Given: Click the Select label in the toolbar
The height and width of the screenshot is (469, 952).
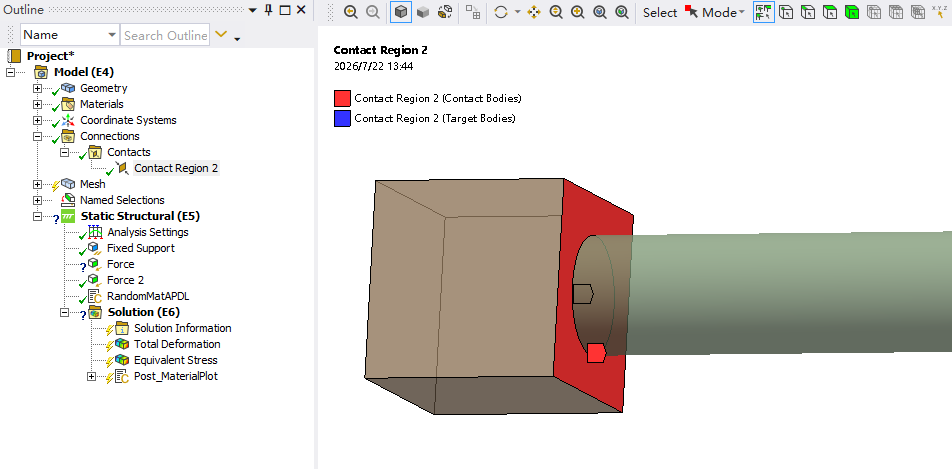Looking at the screenshot, I should (660, 12).
